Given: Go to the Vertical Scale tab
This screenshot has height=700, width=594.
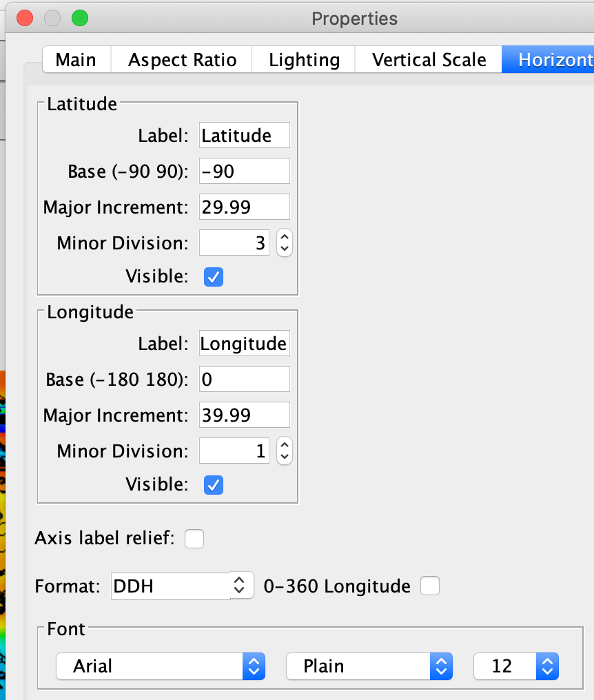Looking at the screenshot, I should pos(429,60).
